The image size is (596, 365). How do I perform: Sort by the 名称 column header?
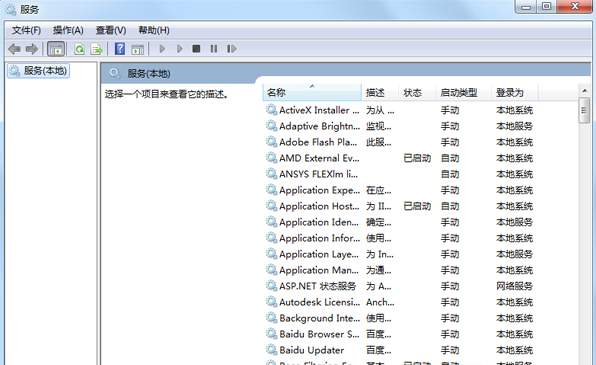tap(312, 92)
